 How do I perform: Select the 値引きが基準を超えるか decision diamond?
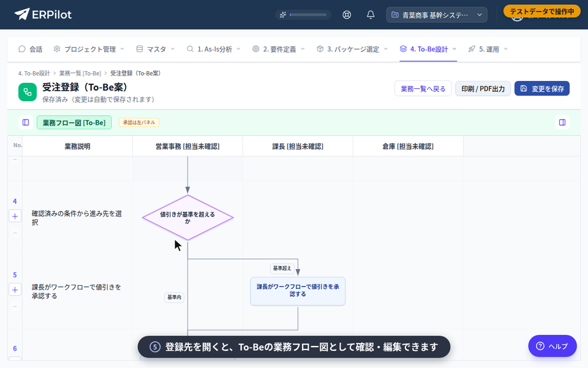pyautogui.click(x=187, y=217)
